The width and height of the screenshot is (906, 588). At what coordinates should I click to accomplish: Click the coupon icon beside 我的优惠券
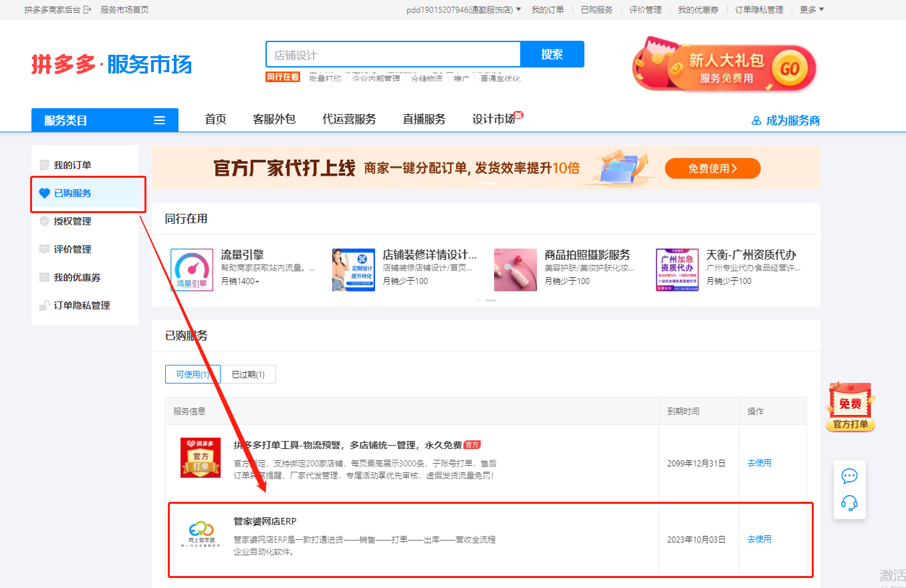point(45,277)
